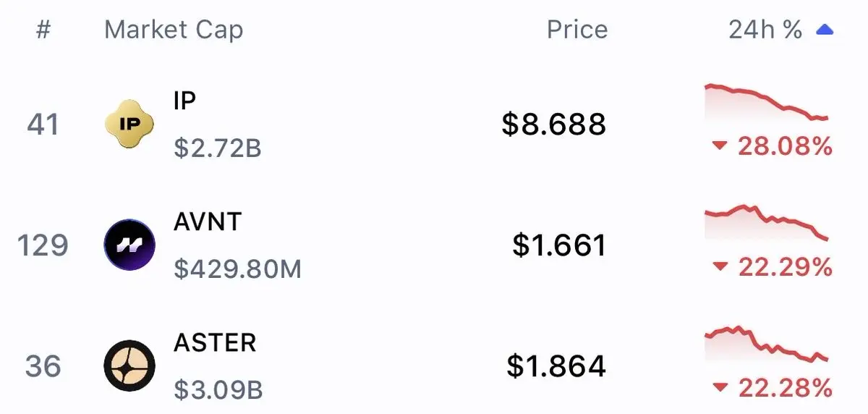The width and height of the screenshot is (868, 414).
Task: Sort by the Price column header
Action: (x=577, y=30)
